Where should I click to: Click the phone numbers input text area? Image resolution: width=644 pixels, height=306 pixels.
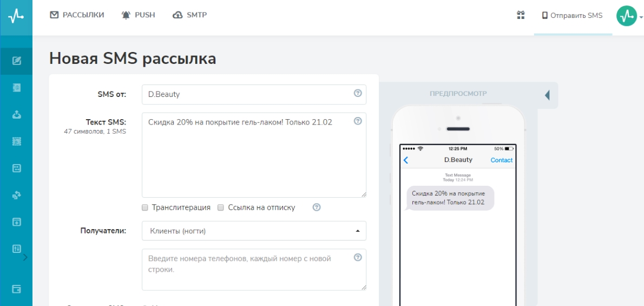coord(254,269)
